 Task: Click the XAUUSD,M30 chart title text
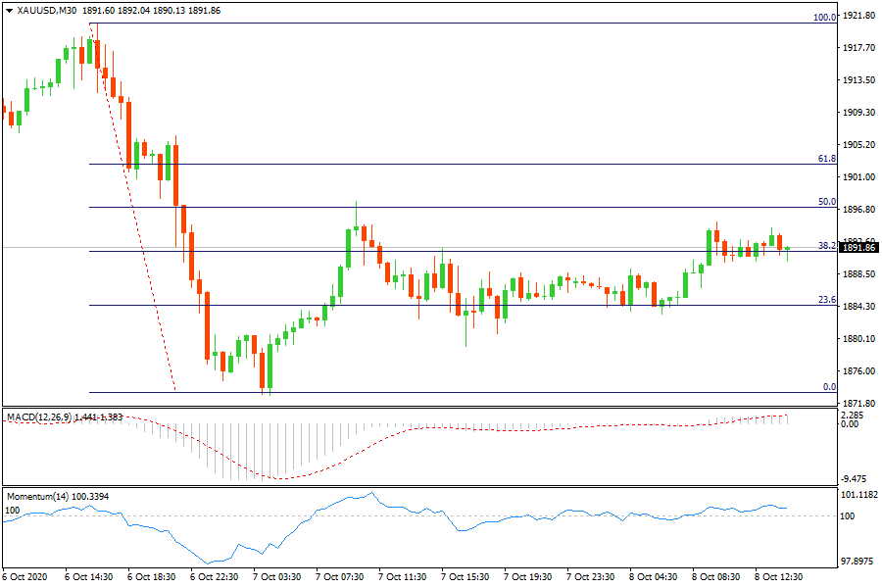point(47,10)
